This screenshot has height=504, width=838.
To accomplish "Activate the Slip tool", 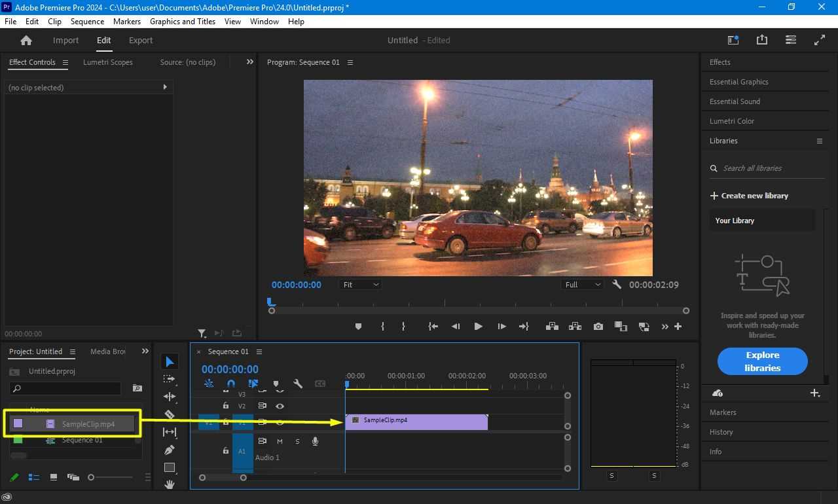I will click(170, 432).
